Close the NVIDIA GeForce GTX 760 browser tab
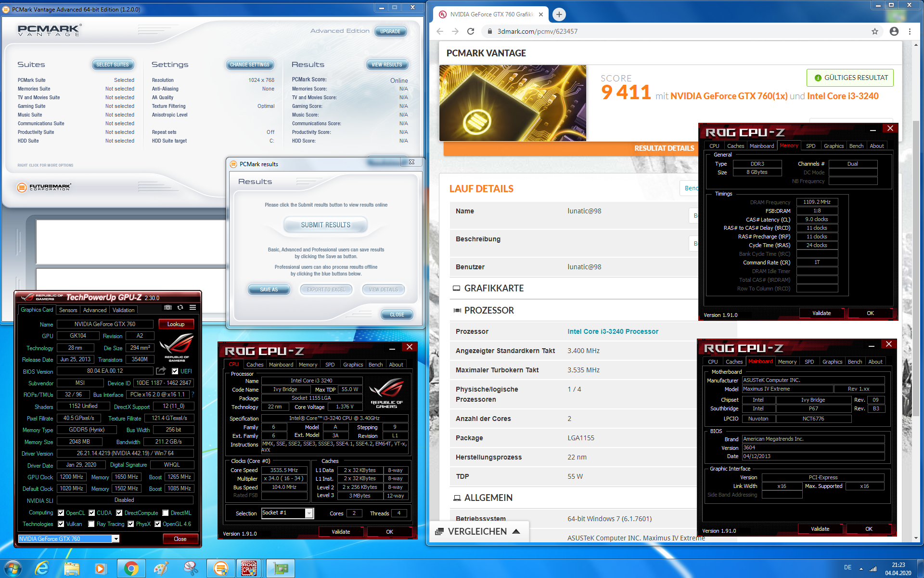The image size is (924, 578). click(x=541, y=14)
